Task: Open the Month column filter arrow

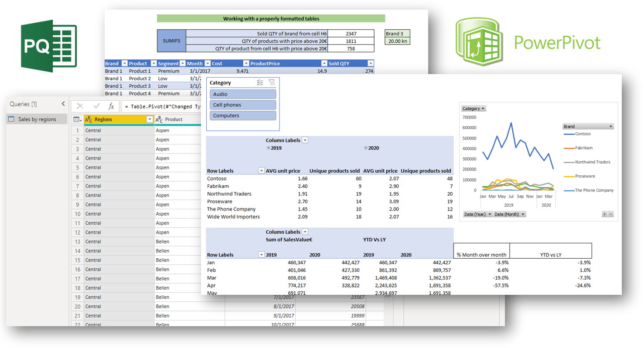Action: (208, 64)
